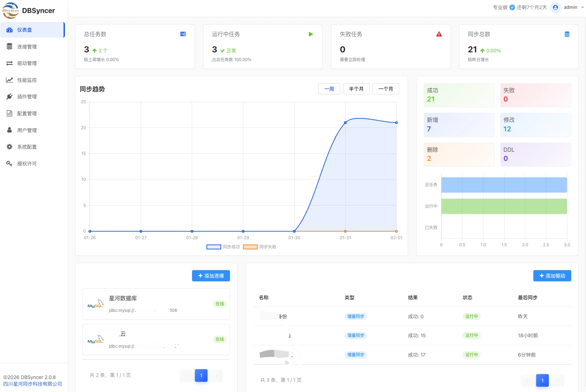Open 仪表盘 menu item

(x=32, y=30)
